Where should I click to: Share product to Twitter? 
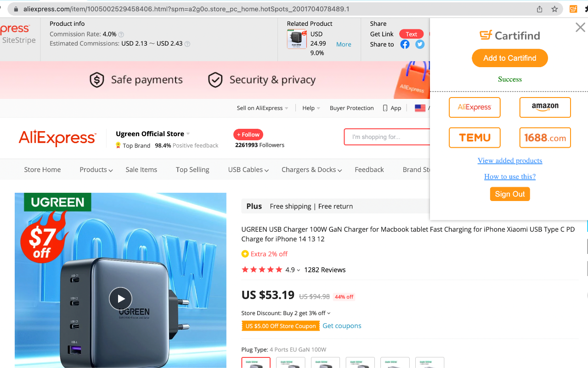(418, 44)
